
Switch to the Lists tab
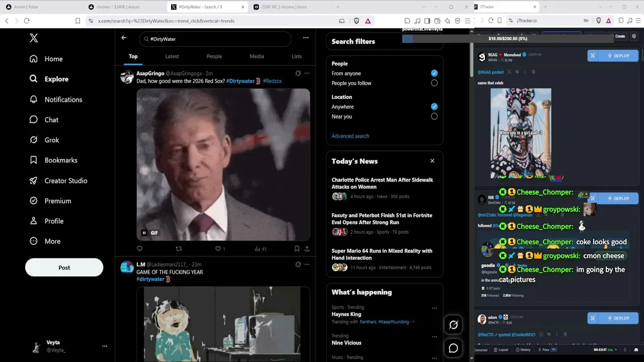pos(297,56)
